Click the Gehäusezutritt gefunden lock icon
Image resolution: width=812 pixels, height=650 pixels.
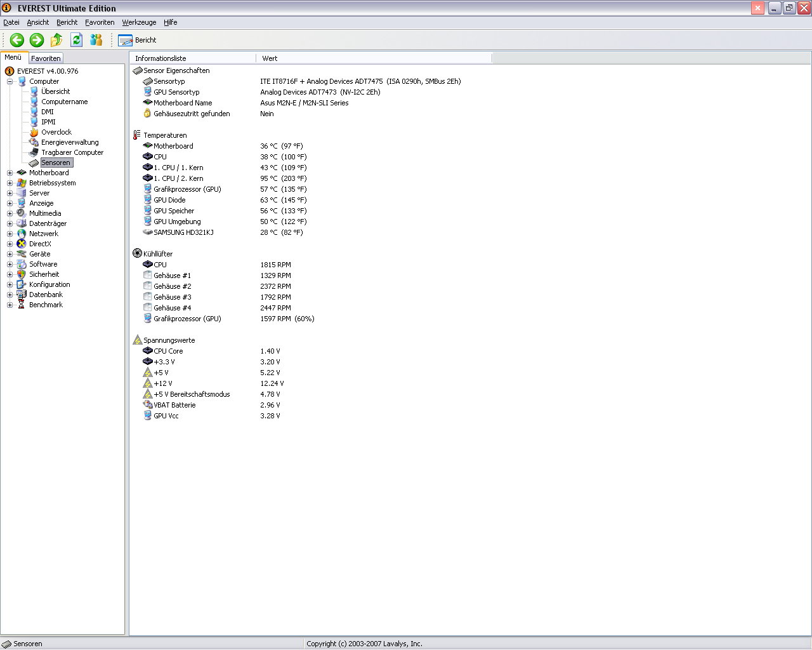point(148,114)
